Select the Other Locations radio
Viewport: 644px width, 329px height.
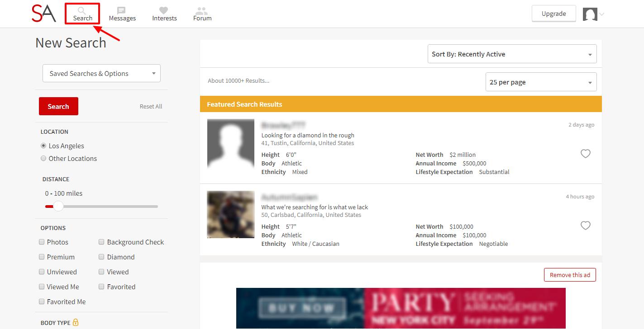(x=43, y=158)
